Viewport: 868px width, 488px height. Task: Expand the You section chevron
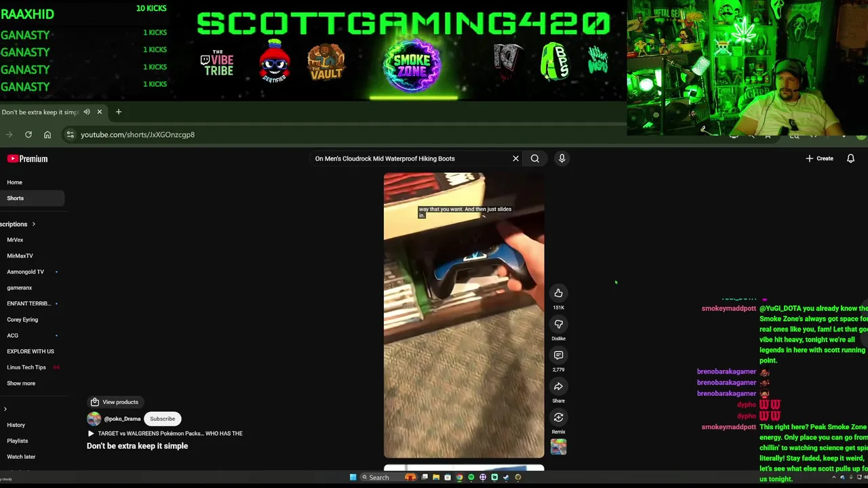(5, 409)
